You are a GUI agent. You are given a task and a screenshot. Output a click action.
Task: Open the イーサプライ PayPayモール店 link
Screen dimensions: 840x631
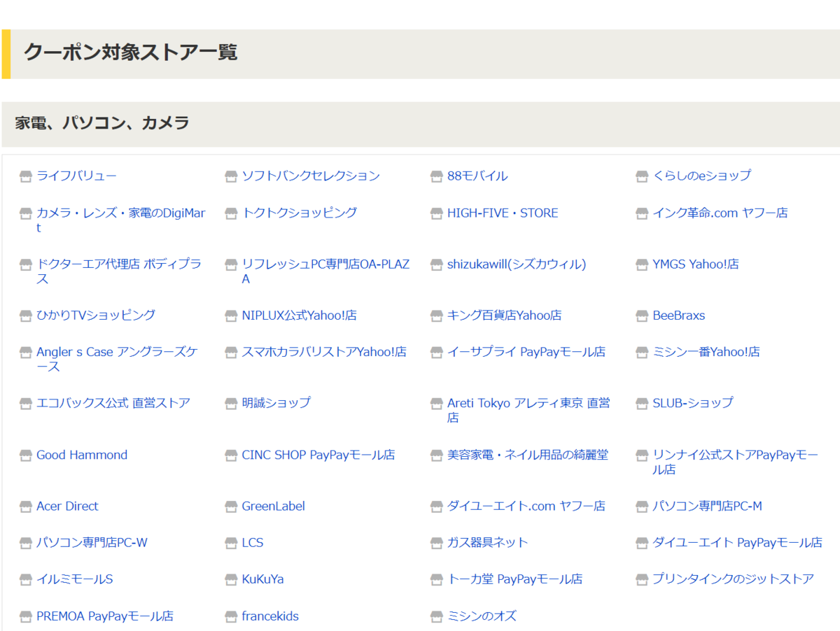[526, 352]
